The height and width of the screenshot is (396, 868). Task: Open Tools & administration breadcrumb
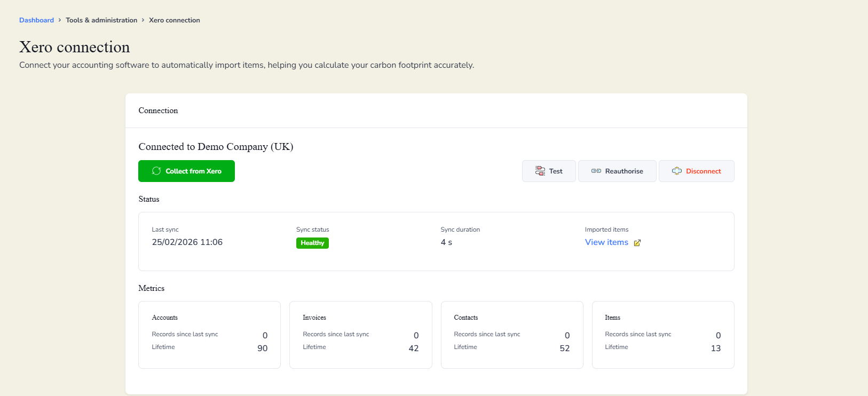tap(101, 20)
